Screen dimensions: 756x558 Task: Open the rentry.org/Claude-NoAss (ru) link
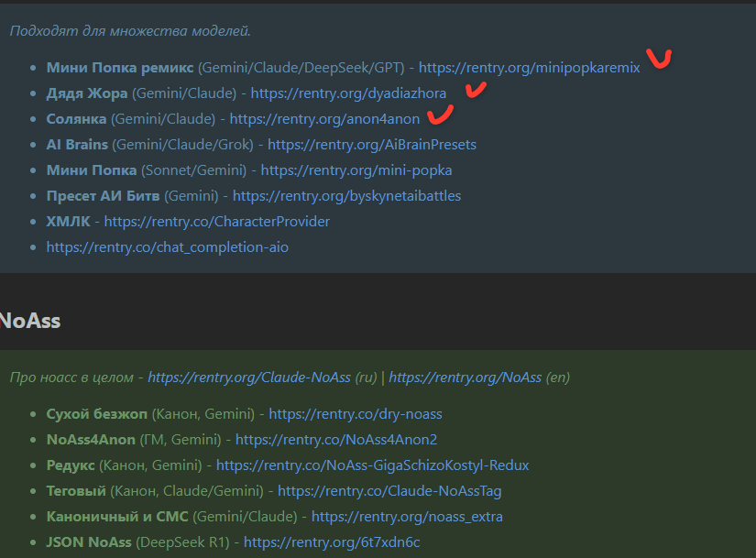249,377
